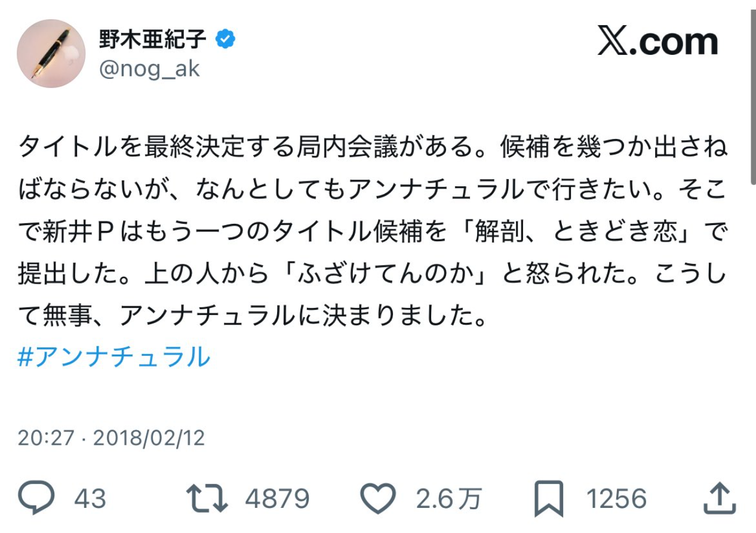Retweet this post via the repost icon
This screenshot has height=533, width=756.
[207, 499]
